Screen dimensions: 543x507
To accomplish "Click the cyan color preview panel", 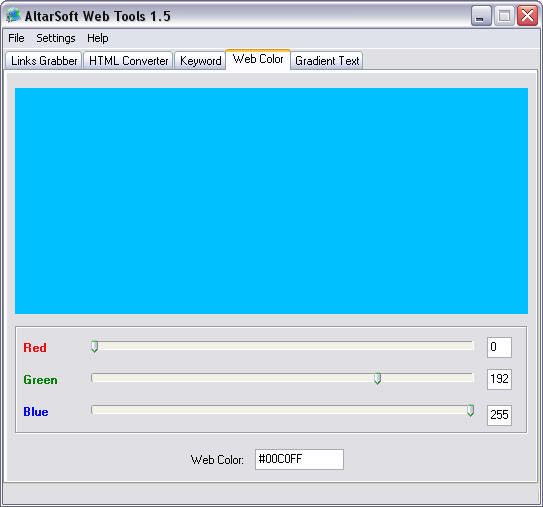I will pos(271,201).
